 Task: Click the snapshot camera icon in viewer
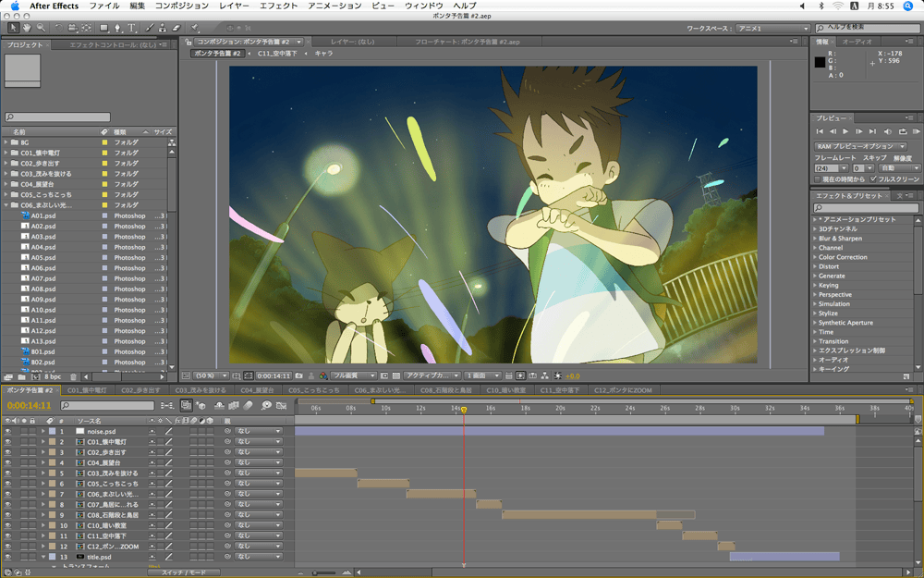(298, 375)
